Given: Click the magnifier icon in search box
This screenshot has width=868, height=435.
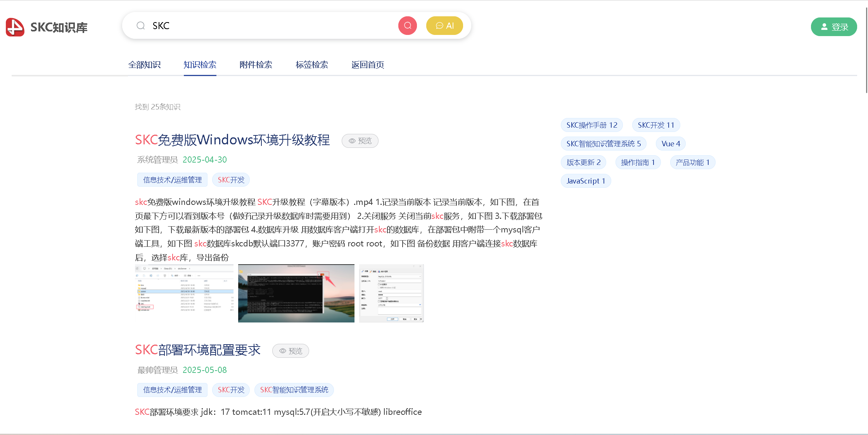Looking at the screenshot, I should (141, 26).
